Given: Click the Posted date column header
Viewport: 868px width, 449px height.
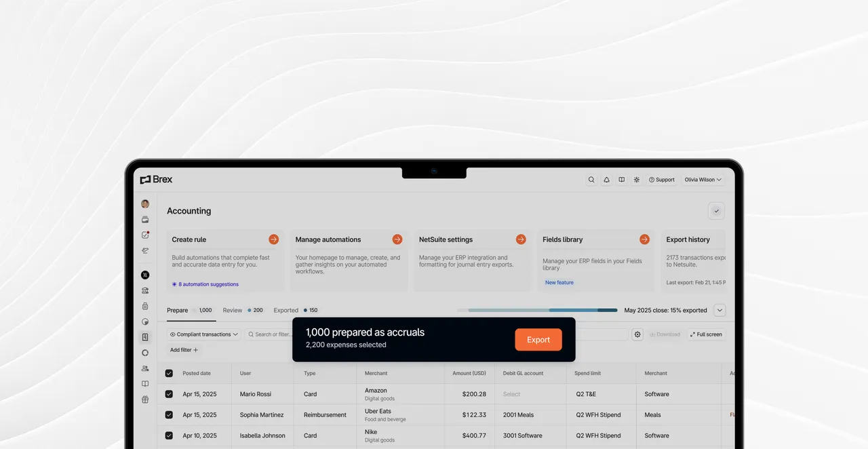Looking at the screenshot, I should pyautogui.click(x=197, y=373).
